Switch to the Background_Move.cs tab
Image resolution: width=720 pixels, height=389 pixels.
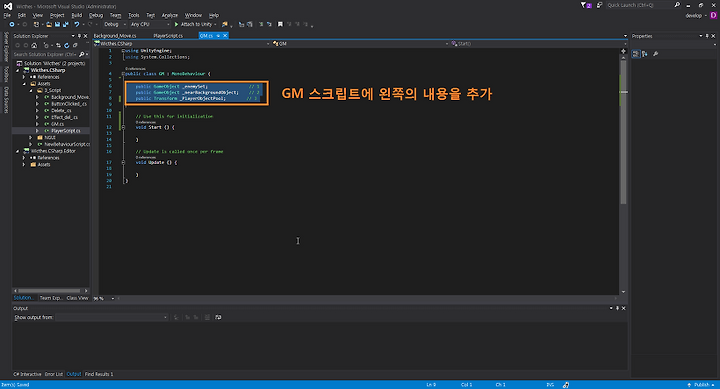click(x=115, y=36)
